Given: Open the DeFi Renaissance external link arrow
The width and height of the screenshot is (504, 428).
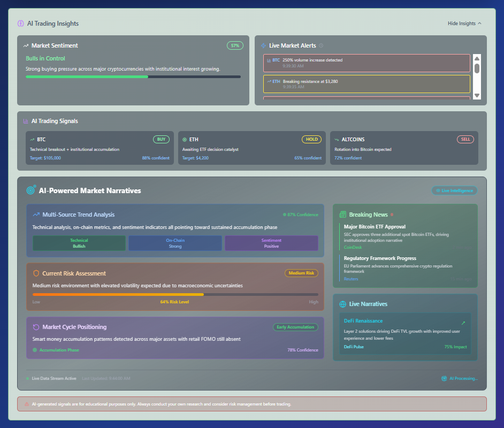Looking at the screenshot, I should (463, 323).
